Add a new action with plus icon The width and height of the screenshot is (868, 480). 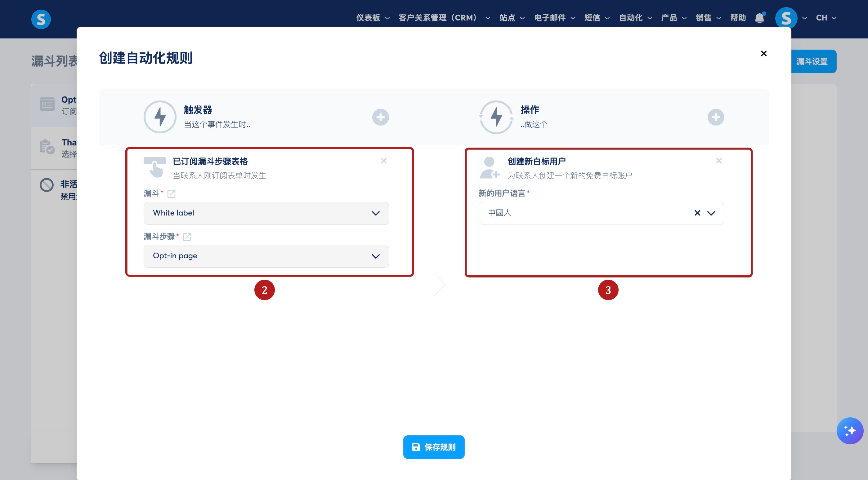pyautogui.click(x=716, y=117)
